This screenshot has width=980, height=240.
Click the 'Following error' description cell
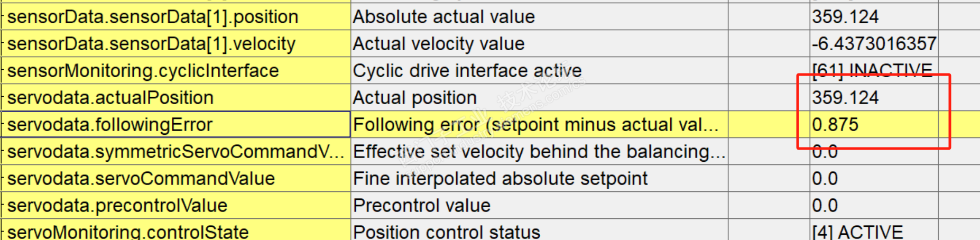[x=536, y=125]
